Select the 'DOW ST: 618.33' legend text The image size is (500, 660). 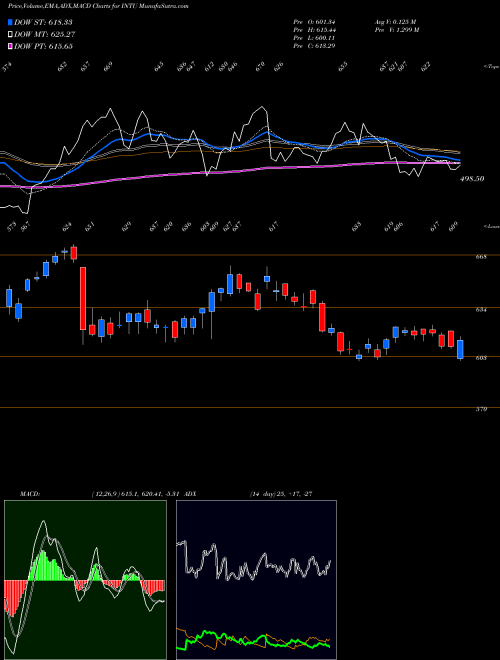coord(43,22)
